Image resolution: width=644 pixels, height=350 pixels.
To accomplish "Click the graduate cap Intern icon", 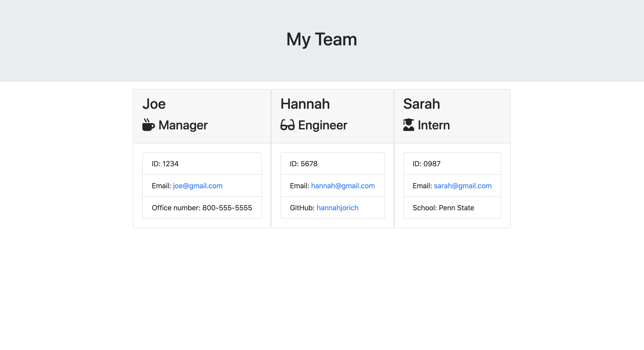I will [408, 125].
